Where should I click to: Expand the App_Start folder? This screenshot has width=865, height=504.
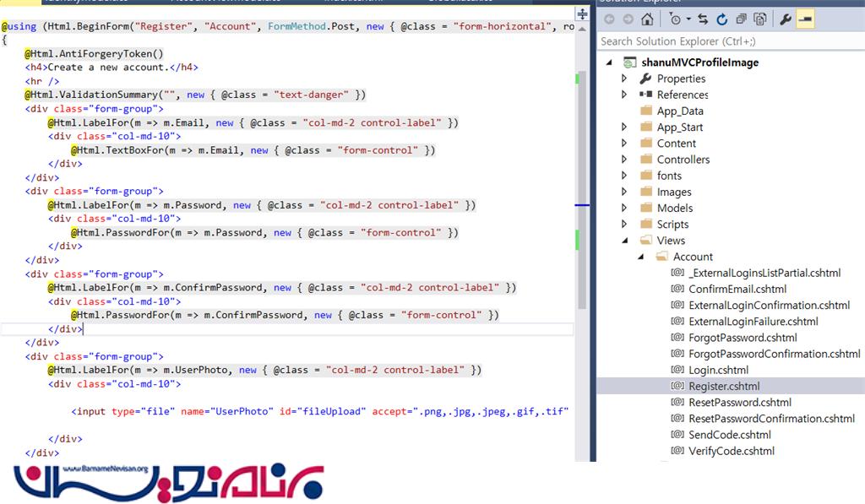[624, 127]
